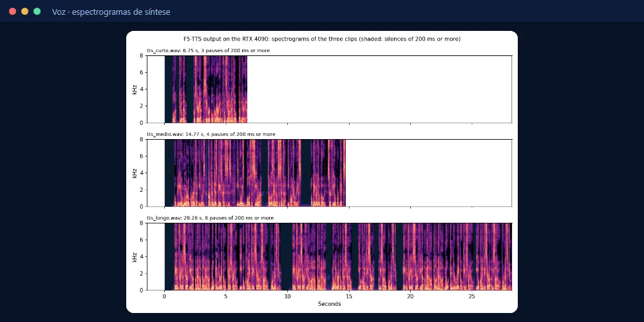Image resolution: width=644 pixels, height=322 pixels.
Task: Click the 'kHz' label of the tts_curto plot
Action: click(135, 89)
